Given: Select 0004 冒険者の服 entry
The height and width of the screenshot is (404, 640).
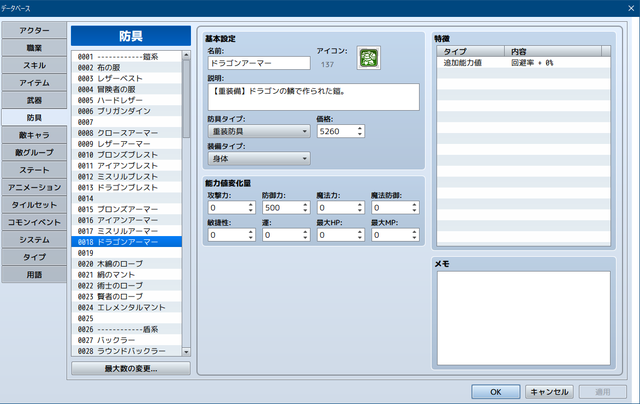Looking at the screenshot, I should point(127,89).
